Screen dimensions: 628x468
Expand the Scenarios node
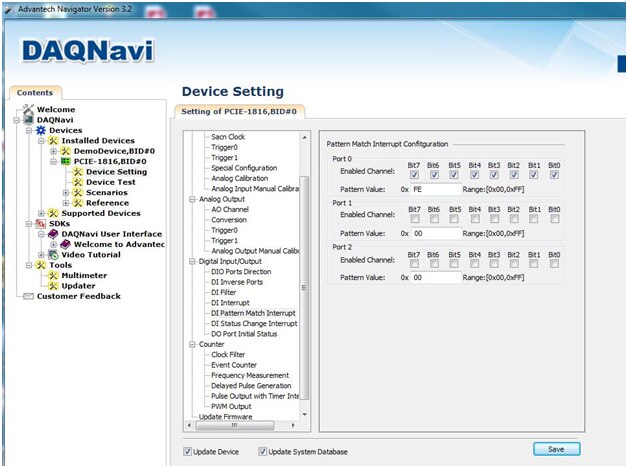pyautogui.click(x=66, y=193)
